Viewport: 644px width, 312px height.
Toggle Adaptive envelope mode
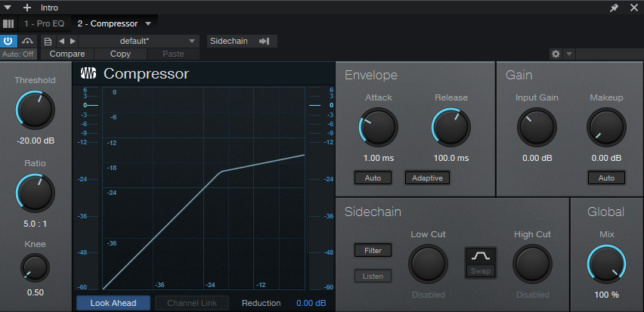click(427, 178)
